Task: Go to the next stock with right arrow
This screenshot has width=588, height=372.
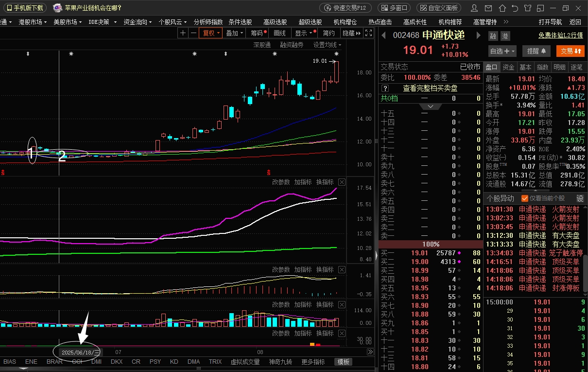Action: point(478,35)
